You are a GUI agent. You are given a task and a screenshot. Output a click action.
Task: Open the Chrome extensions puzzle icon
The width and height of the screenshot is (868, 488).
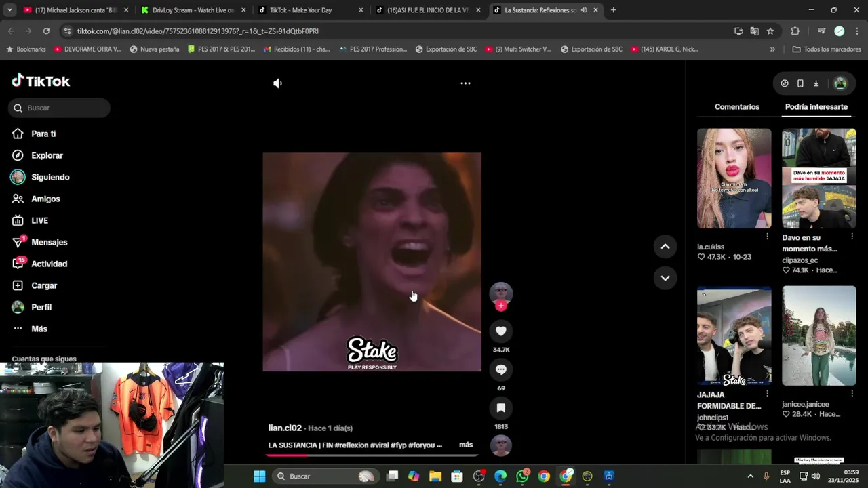click(x=795, y=31)
